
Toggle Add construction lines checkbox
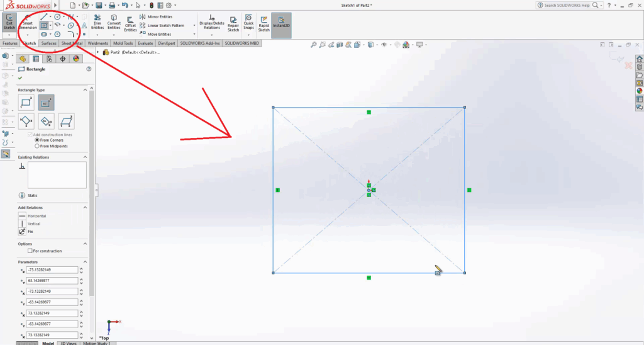click(x=30, y=135)
